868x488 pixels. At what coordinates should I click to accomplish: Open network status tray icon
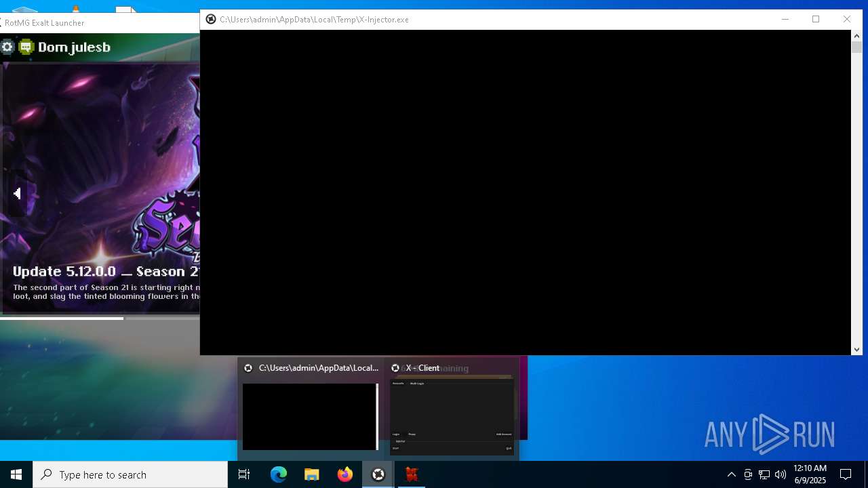[x=764, y=474]
